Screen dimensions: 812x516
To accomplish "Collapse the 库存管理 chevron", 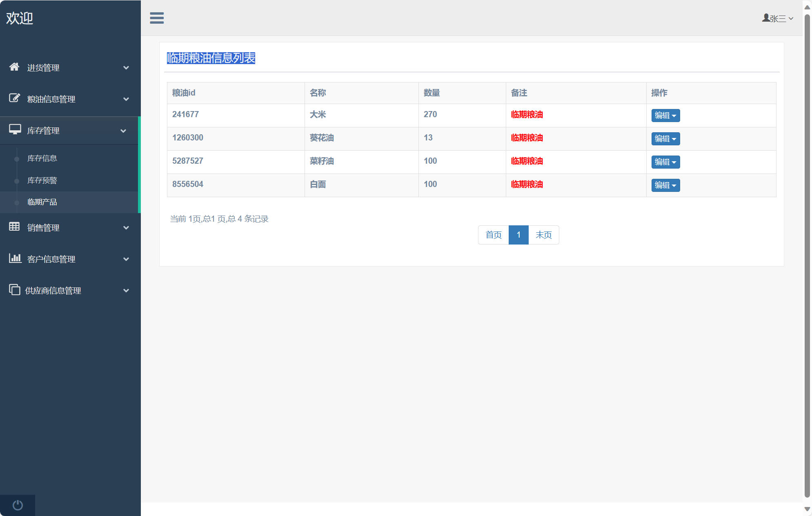I will click(123, 131).
